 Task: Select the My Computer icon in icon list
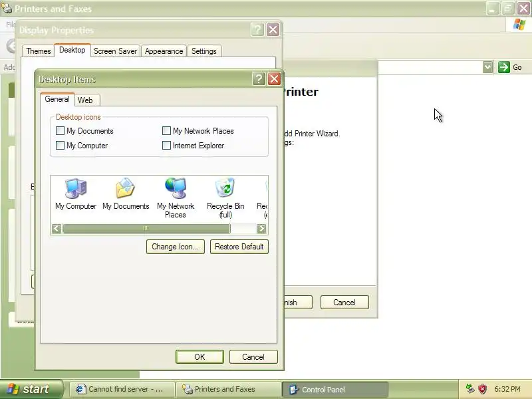point(76,194)
